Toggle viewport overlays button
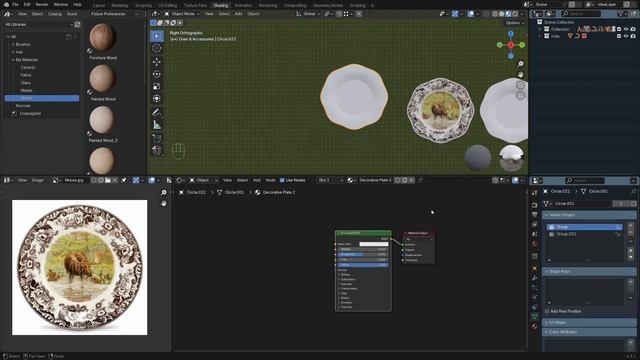Screen dimensions: 640x360 [x=471, y=14]
